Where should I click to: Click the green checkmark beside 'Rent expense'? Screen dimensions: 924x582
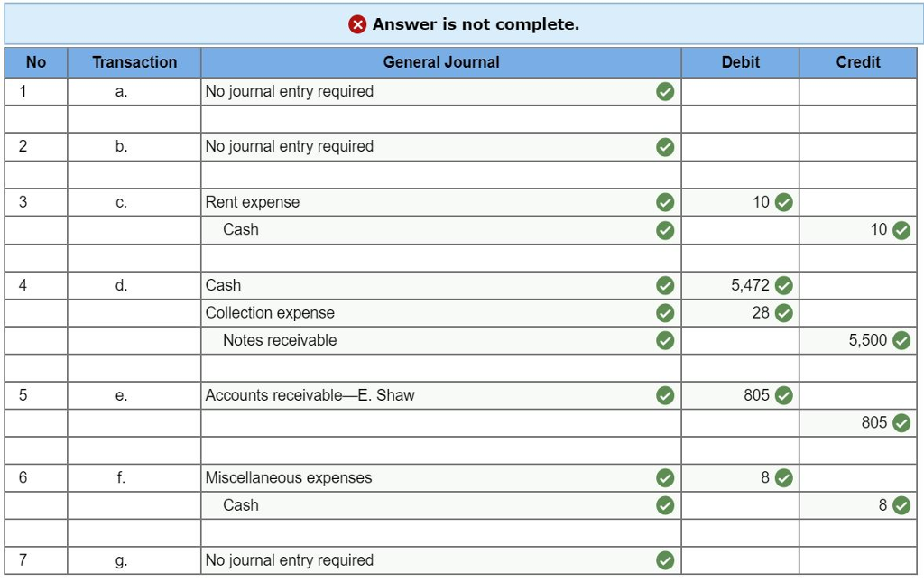click(x=664, y=202)
